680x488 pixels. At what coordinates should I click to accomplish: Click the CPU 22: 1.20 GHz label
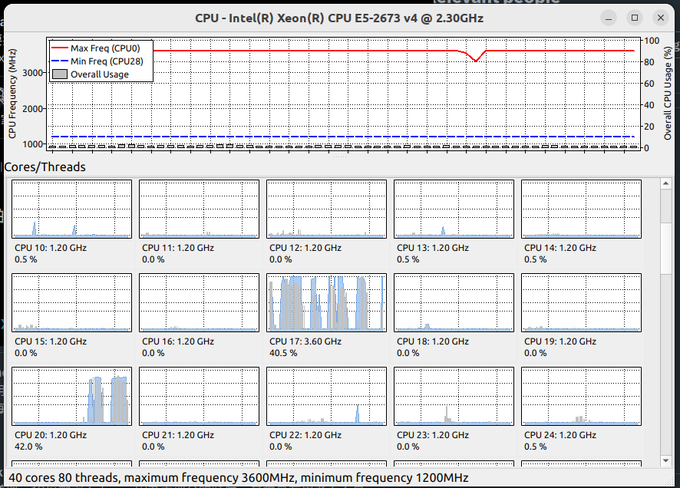click(305, 435)
